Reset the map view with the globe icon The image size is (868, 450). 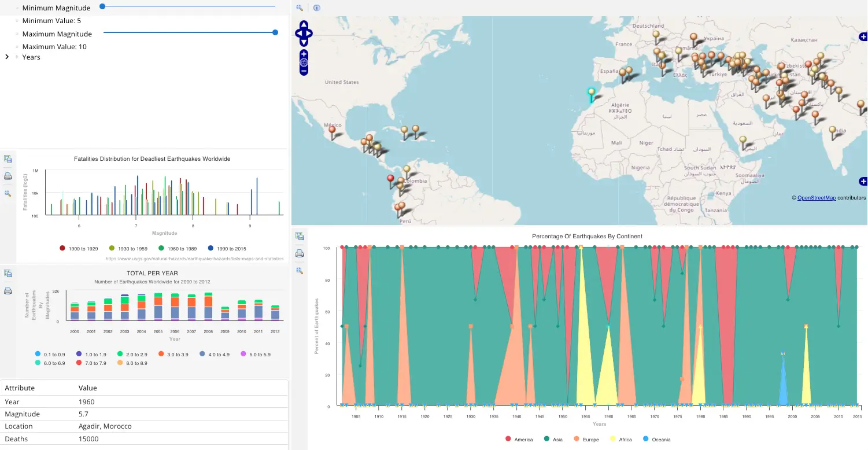point(304,62)
